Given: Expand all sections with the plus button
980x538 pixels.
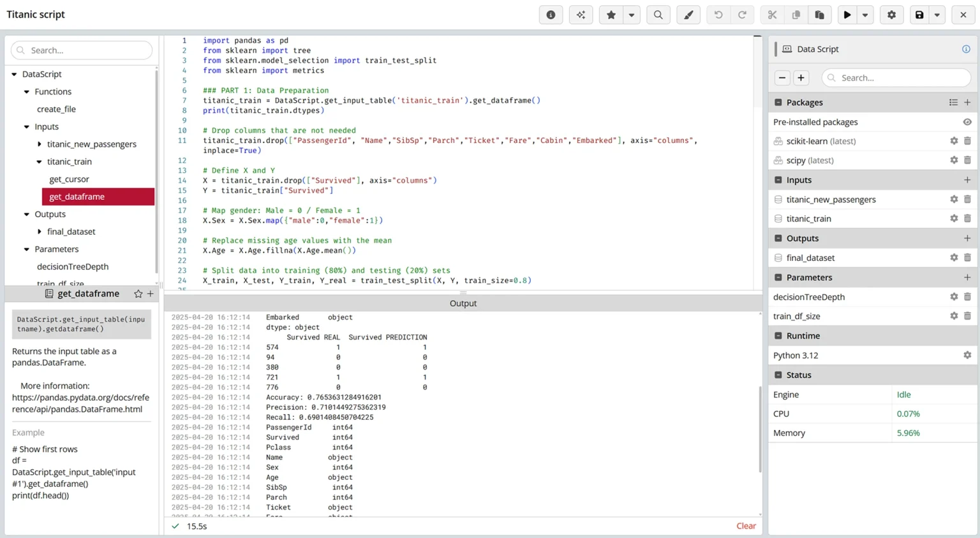Looking at the screenshot, I should point(801,78).
